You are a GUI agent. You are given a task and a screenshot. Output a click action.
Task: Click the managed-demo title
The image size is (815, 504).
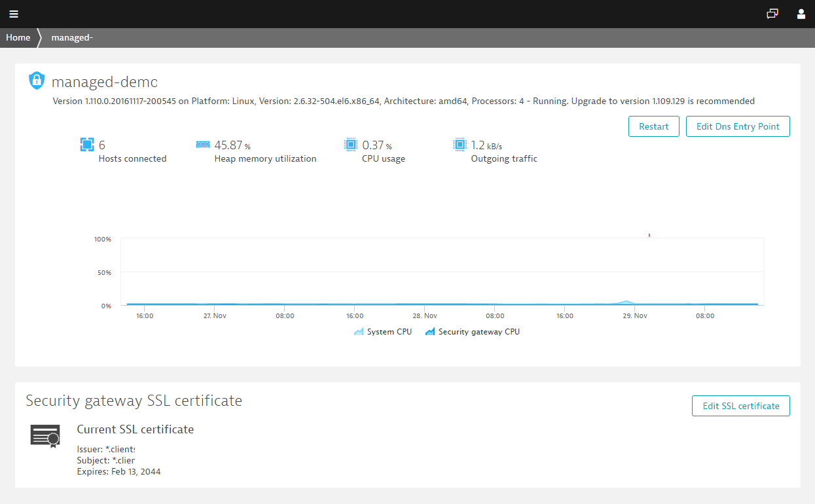[x=105, y=82]
